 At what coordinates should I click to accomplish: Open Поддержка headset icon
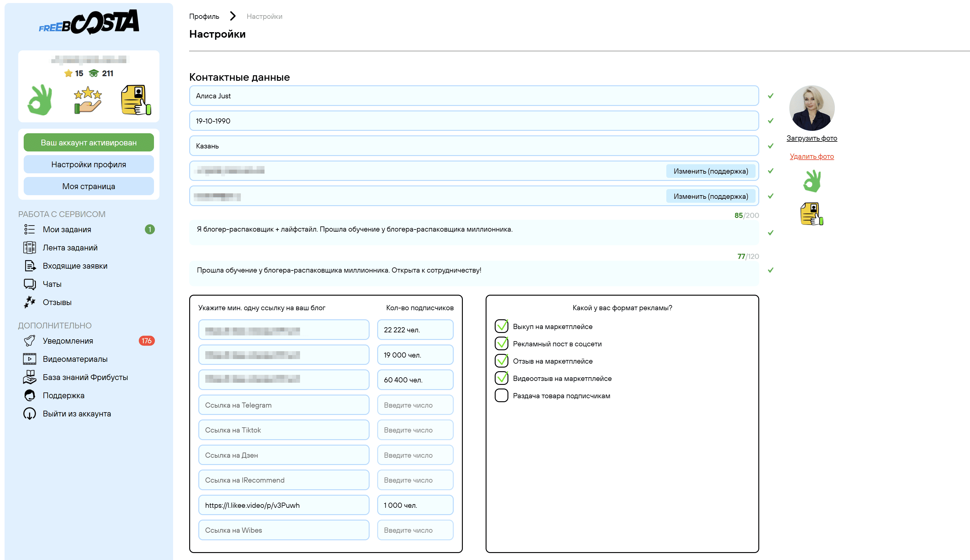29,395
